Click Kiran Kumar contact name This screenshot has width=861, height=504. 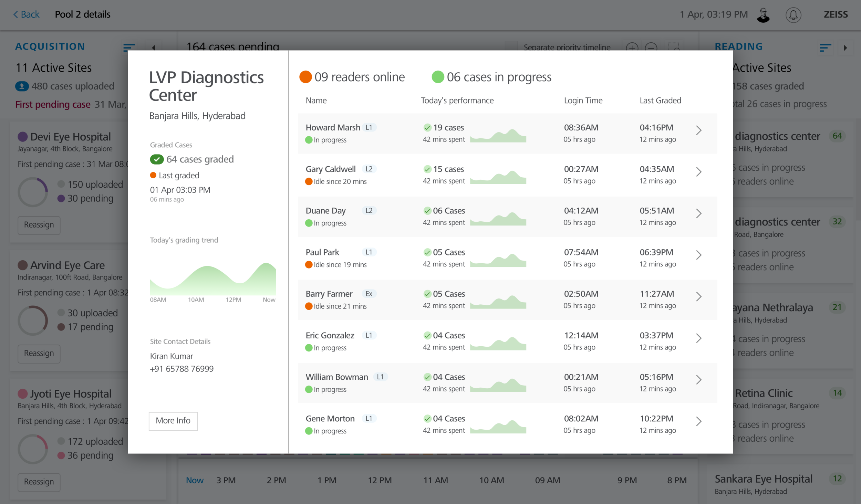[172, 356]
